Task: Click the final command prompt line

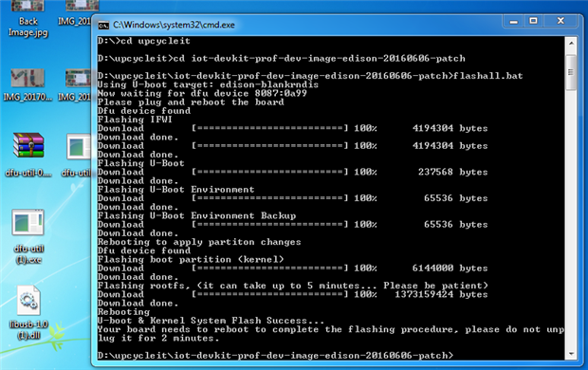Action: coord(275,356)
